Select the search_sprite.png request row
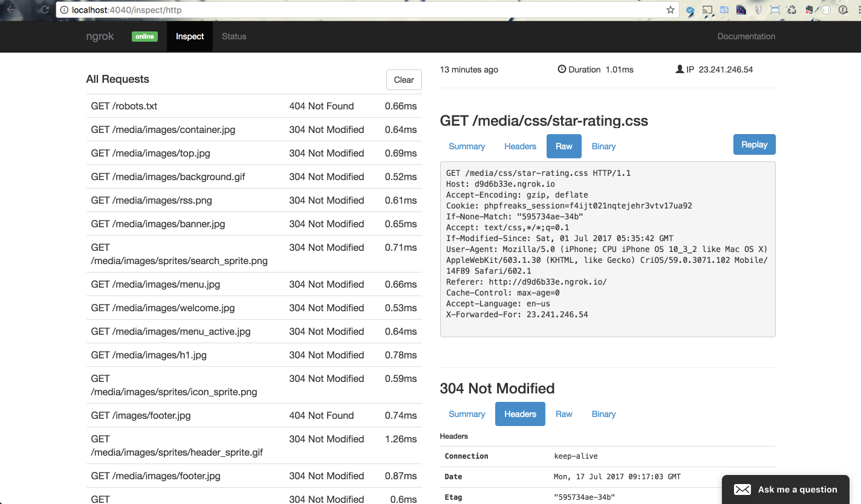This screenshot has height=504, width=861. pyautogui.click(x=254, y=254)
